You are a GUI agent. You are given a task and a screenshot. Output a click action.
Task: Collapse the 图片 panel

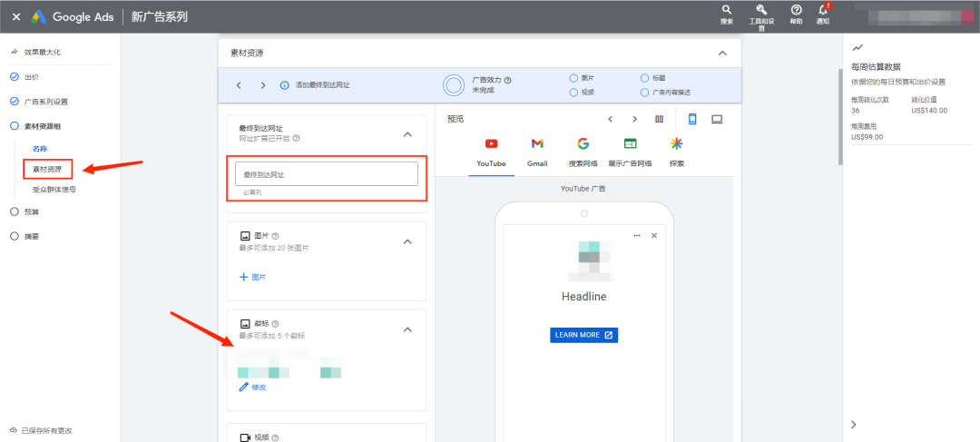pos(407,241)
